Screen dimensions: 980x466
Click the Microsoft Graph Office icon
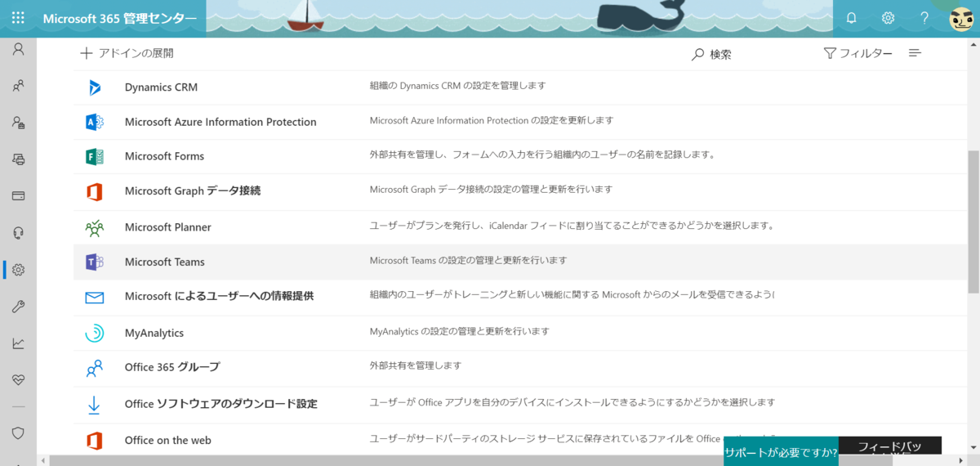(x=95, y=191)
